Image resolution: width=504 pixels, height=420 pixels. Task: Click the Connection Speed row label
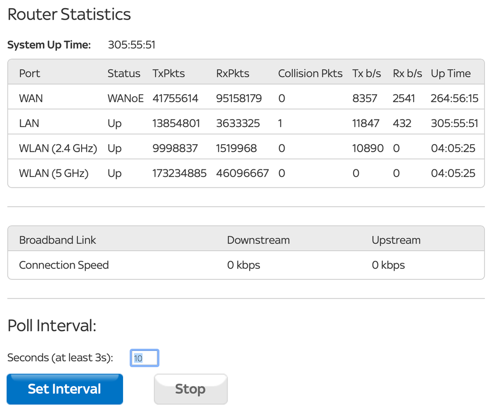(64, 265)
